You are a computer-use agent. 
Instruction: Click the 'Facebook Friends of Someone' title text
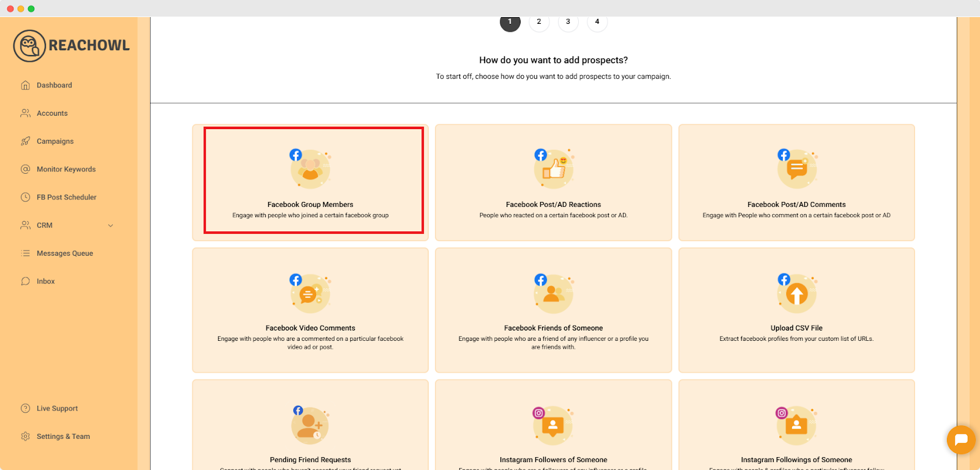[554, 328]
